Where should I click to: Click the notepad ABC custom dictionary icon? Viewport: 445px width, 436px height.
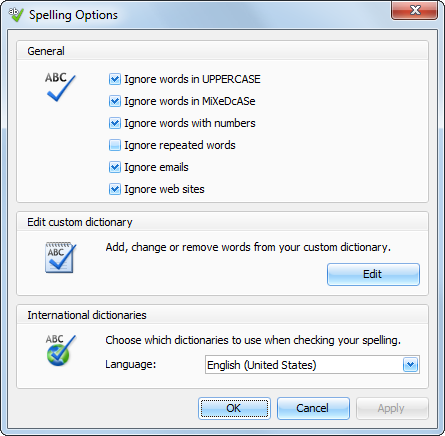click(60, 258)
